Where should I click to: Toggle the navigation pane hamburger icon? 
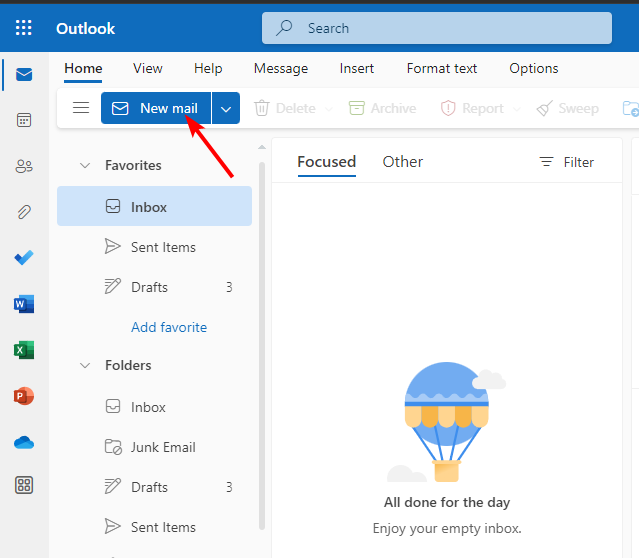coord(81,108)
